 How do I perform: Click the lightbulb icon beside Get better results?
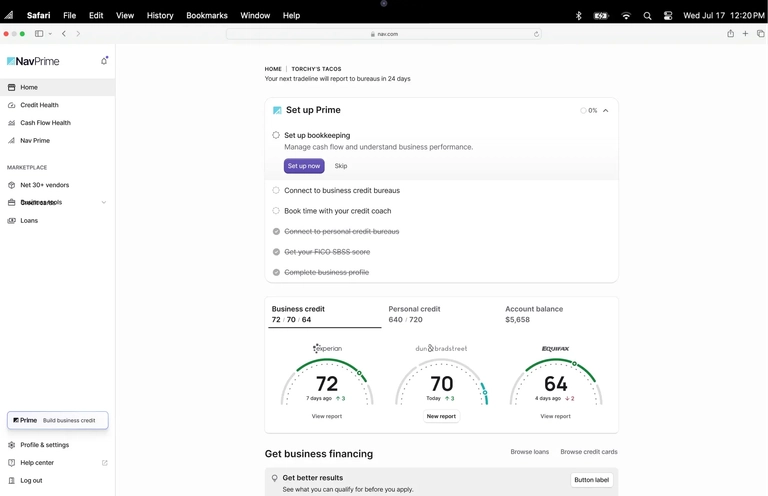[x=275, y=478]
